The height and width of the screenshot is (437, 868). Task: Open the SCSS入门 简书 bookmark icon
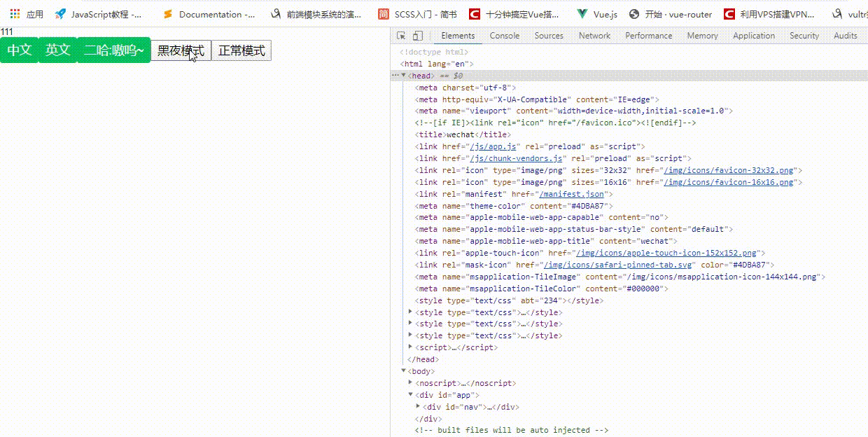pos(384,14)
